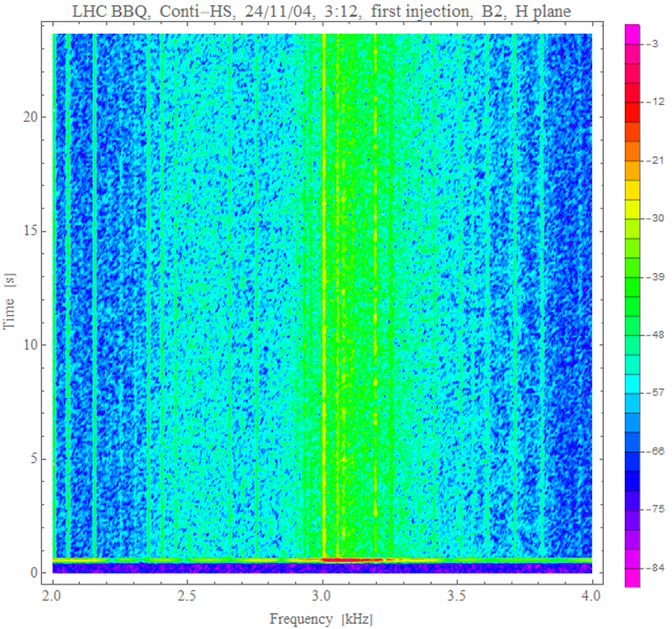Click the 15 time tick label
Screen dimensions: 672x629
pyautogui.click(x=30, y=231)
